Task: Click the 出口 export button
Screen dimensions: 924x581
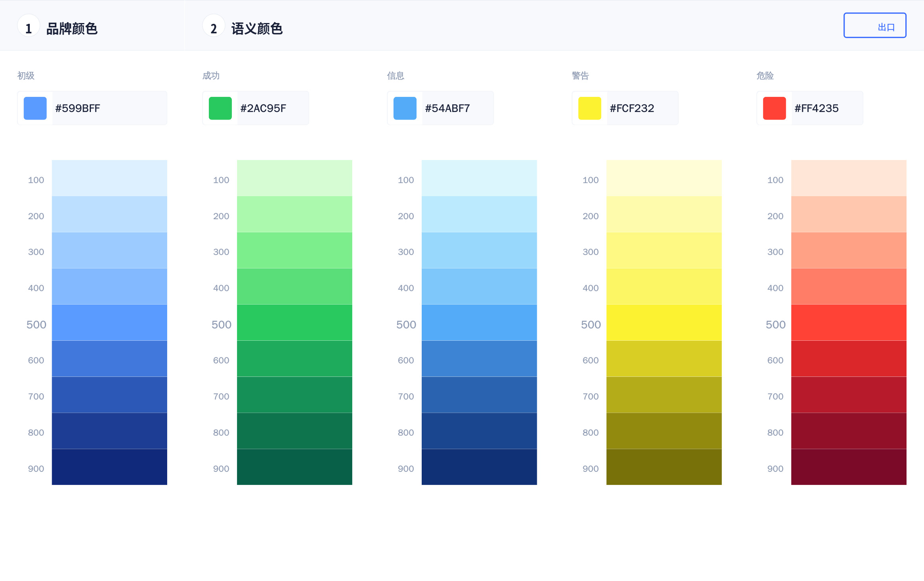Action: click(x=874, y=26)
